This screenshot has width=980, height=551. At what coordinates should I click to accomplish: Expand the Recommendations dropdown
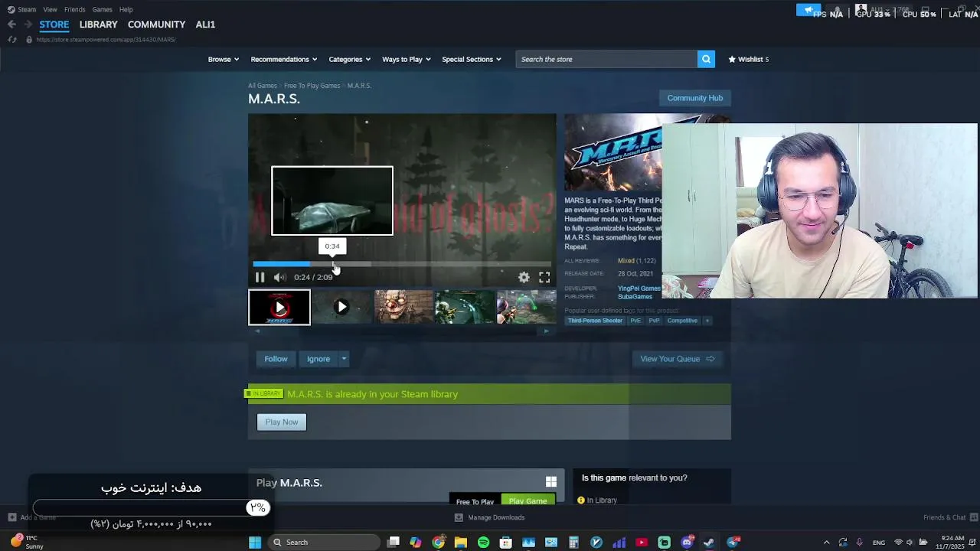tap(285, 59)
